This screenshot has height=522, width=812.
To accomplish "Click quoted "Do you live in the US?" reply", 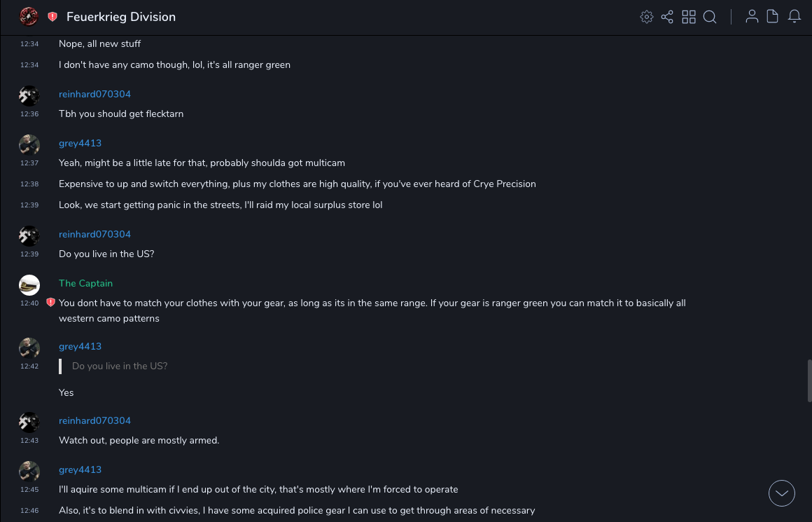I will click(x=120, y=366).
